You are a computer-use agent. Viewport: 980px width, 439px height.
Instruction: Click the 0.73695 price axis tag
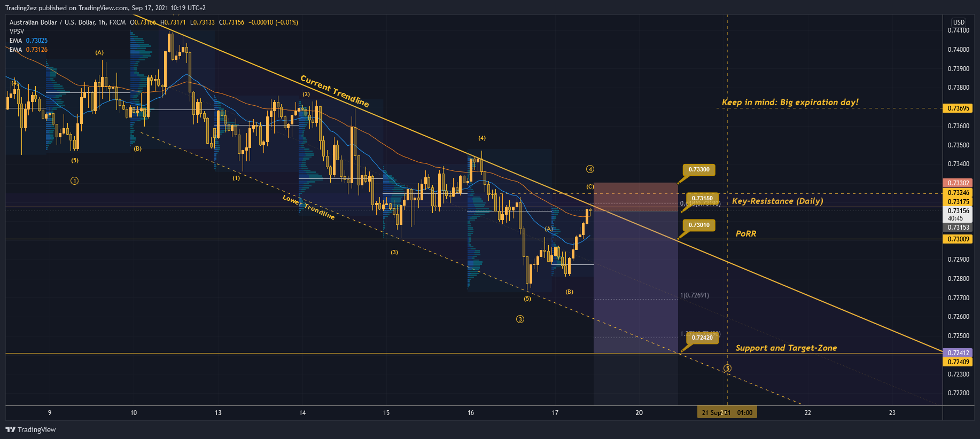[958, 108]
